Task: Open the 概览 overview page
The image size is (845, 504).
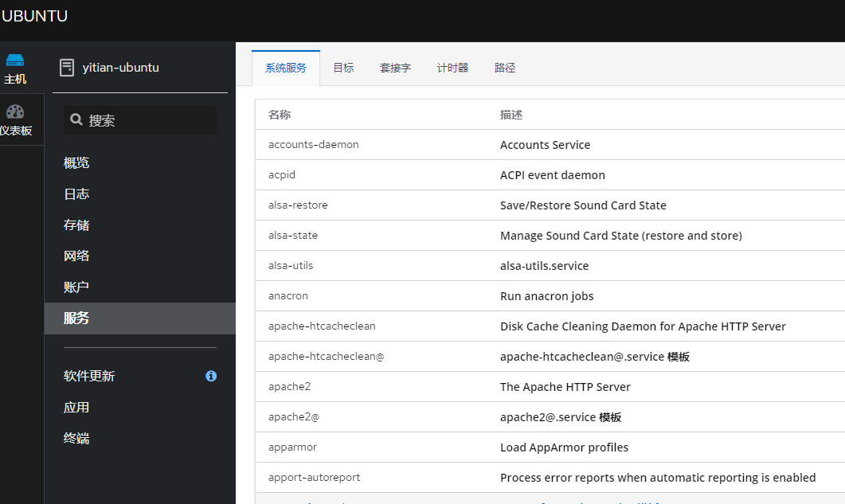Action: pyautogui.click(x=76, y=163)
